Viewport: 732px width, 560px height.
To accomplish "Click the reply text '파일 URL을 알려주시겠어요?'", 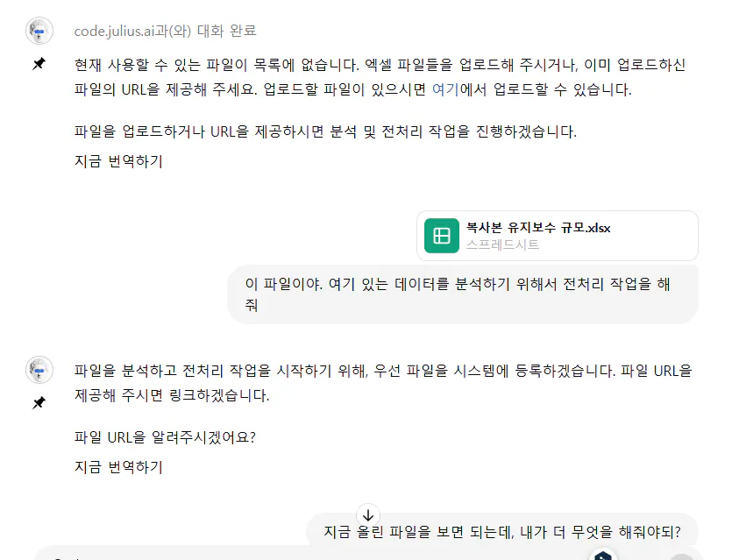I will [165, 437].
